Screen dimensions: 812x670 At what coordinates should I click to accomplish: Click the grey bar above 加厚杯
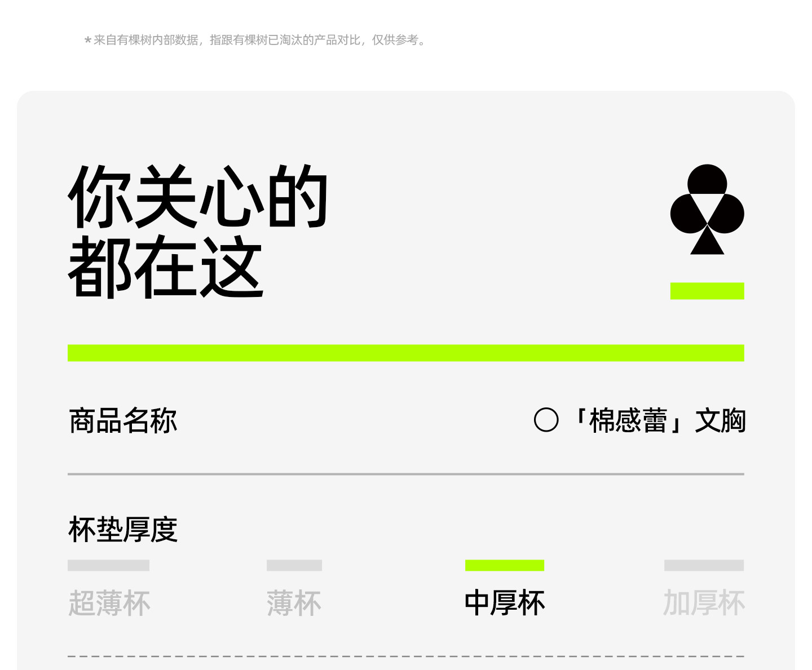point(704,565)
